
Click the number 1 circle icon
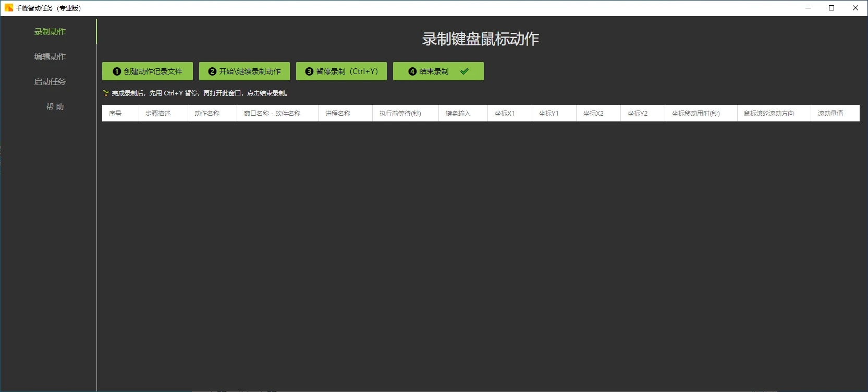[x=117, y=71]
